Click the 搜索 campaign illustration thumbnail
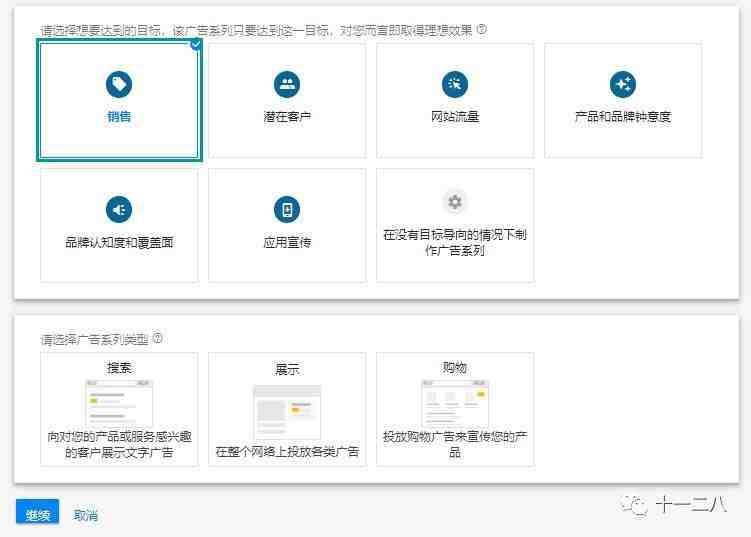Viewport: 751px width, 537px height. (119, 404)
